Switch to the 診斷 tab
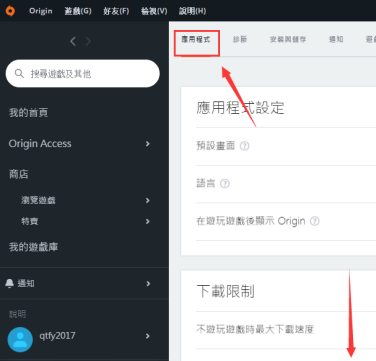Viewport: 376px width, 361px height. [x=240, y=39]
